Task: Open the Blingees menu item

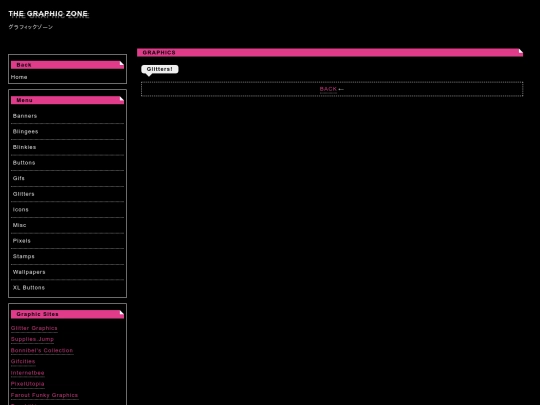Action: [x=68, y=132]
